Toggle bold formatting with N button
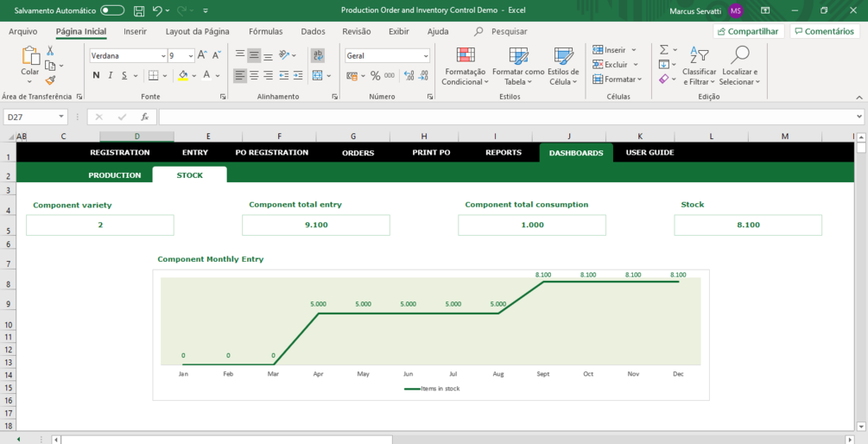The width and height of the screenshot is (868, 444). (x=96, y=75)
